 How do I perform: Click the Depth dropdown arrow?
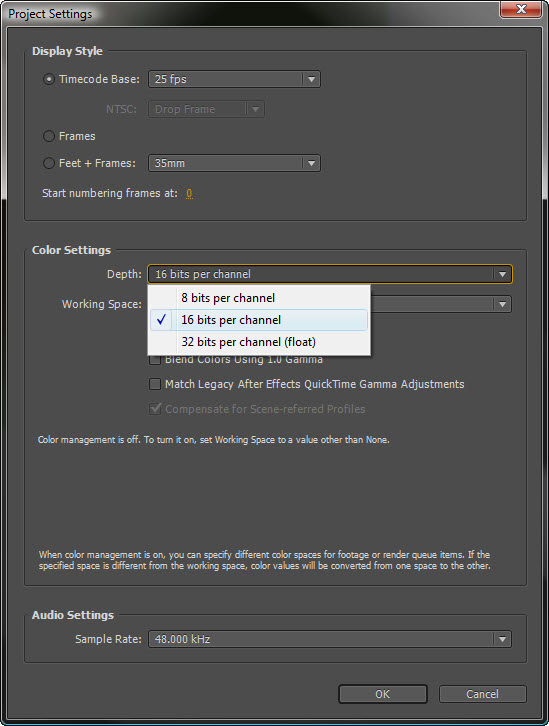tap(502, 275)
